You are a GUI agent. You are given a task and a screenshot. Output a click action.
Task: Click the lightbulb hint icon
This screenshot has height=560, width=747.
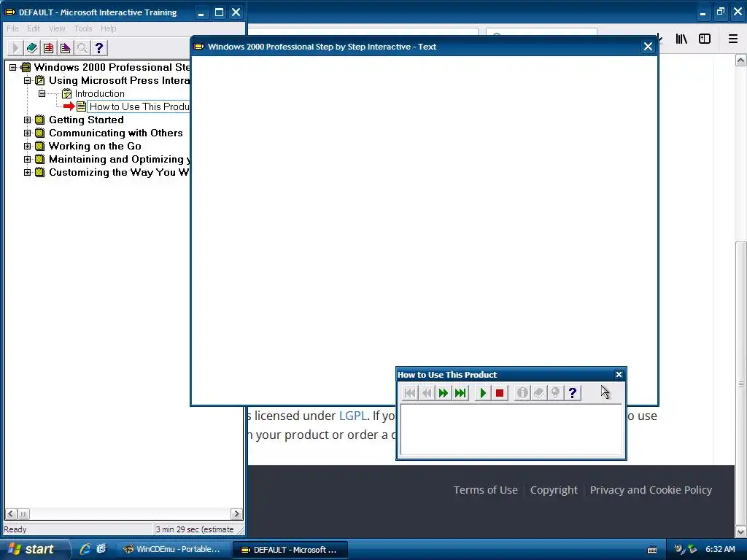pyautogui.click(x=555, y=393)
